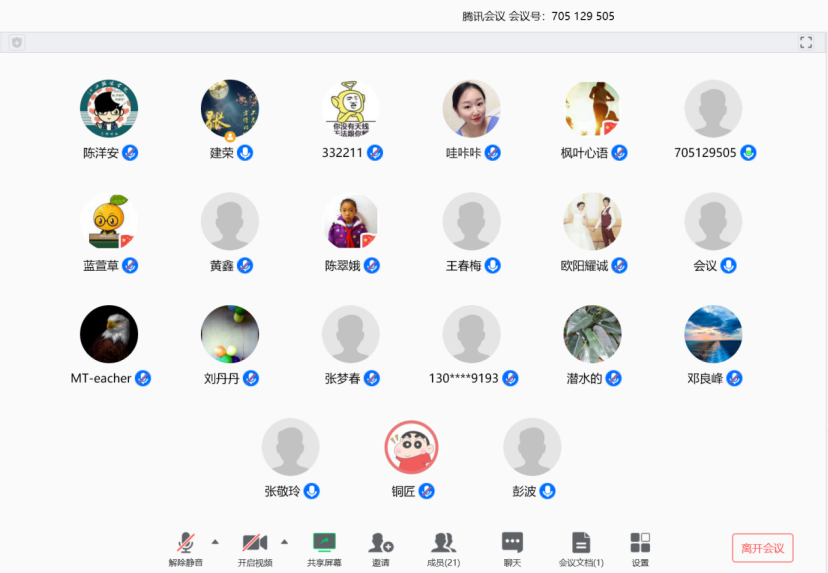Select 陈洋安's participant avatar
The image size is (828, 573).
coord(109,108)
